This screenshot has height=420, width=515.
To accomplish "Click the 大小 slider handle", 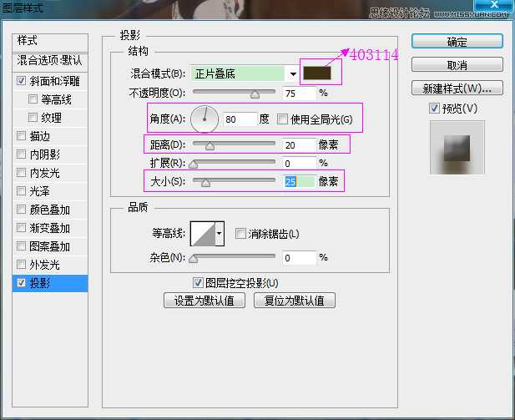I will 205,183.
